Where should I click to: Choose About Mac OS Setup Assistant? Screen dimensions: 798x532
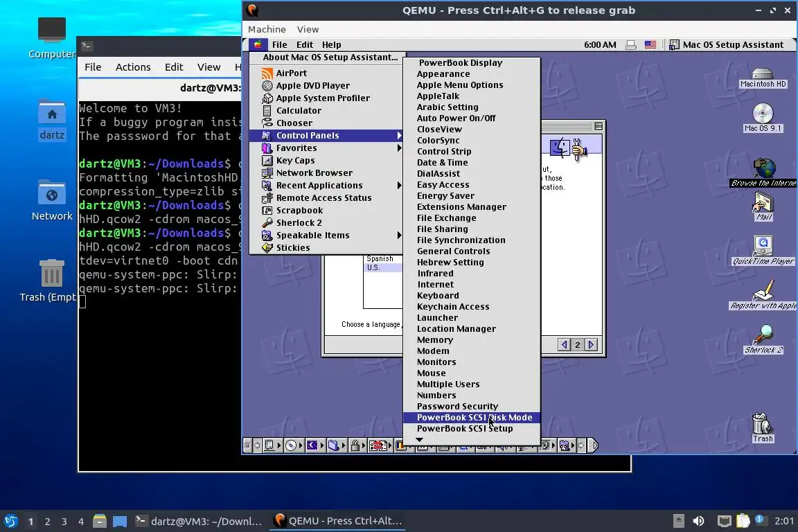click(330, 57)
